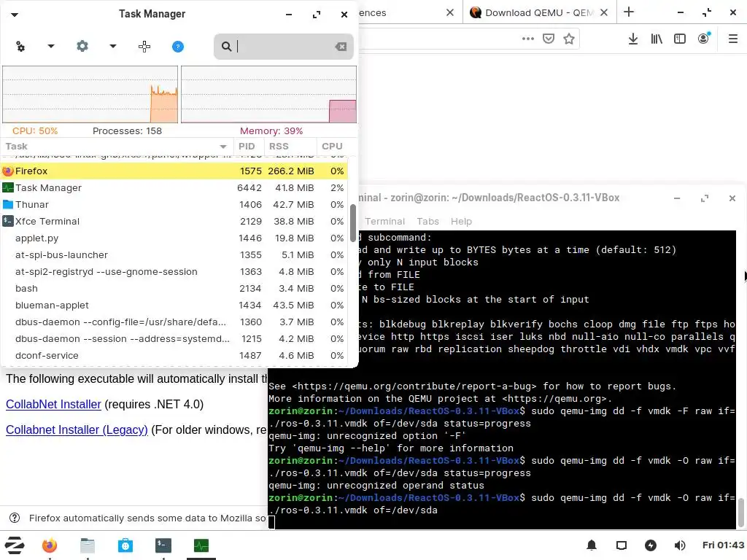Switch to terminal from taskbar

point(163,545)
